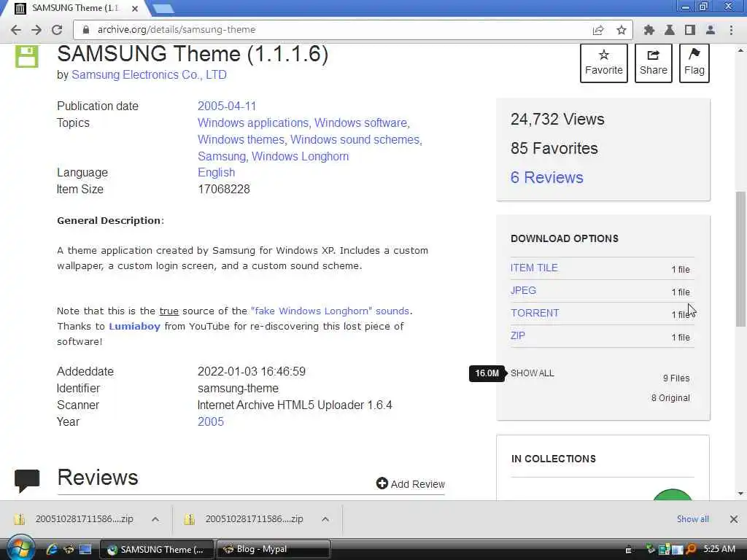Click the share page icon in address bar
The width and height of the screenshot is (747, 560).
tap(598, 30)
